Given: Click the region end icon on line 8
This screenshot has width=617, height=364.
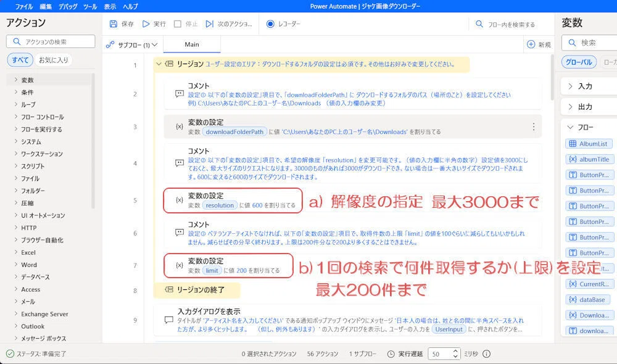Looking at the screenshot, I should [169, 289].
